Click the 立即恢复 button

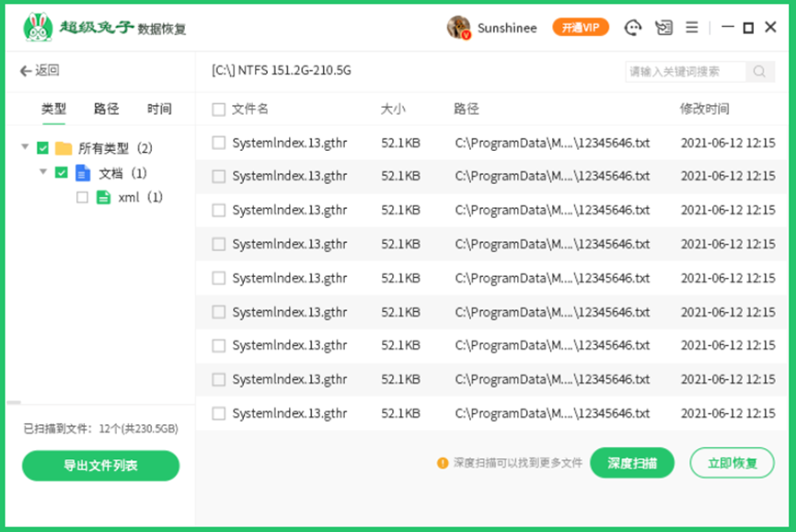point(732,463)
